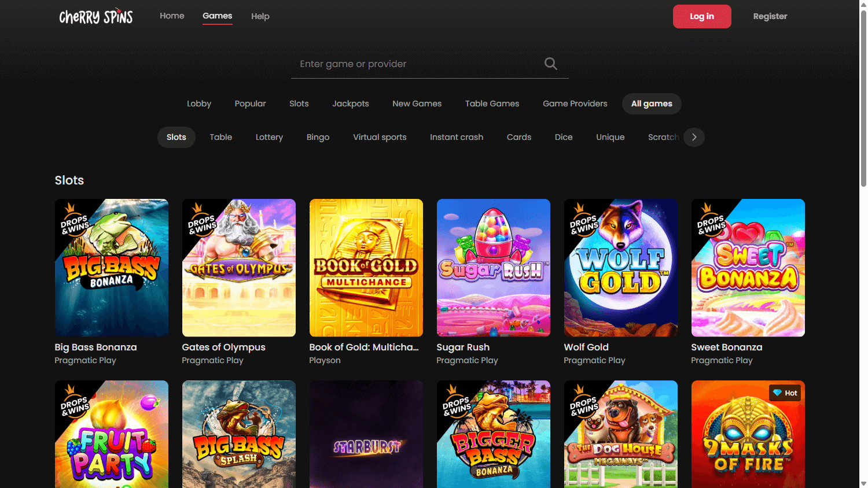868x488 pixels.
Task: Enable the Table Games filter
Action: [492, 103]
